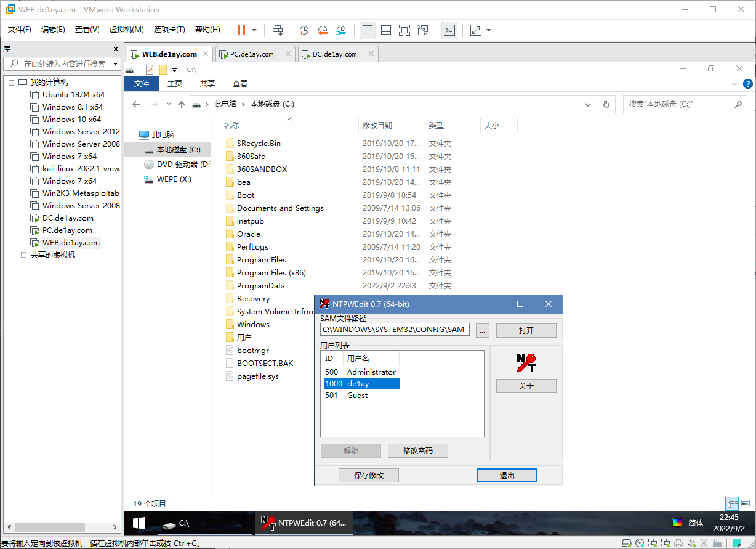Screen dimensions: 756x549
Task: Open the library search dropdown arrow
Action: tap(115, 63)
